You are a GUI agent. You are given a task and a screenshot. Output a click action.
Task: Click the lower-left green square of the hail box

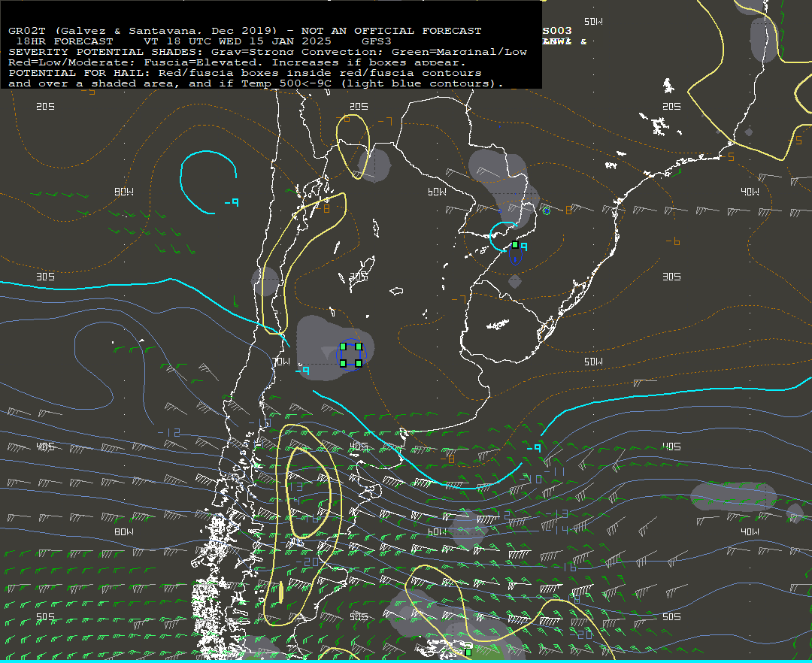tap(343, 363)
